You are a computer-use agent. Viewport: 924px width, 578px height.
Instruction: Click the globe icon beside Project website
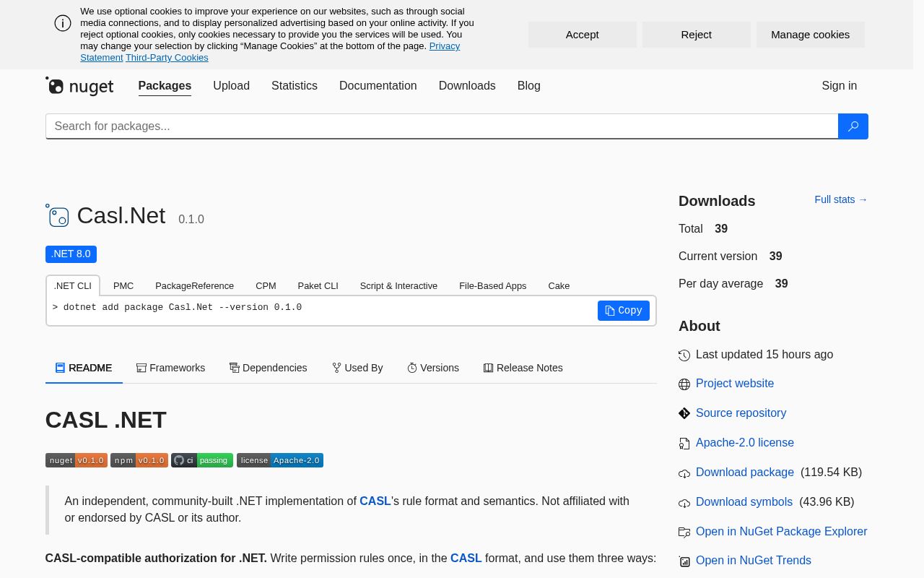(x=684, y=384)
